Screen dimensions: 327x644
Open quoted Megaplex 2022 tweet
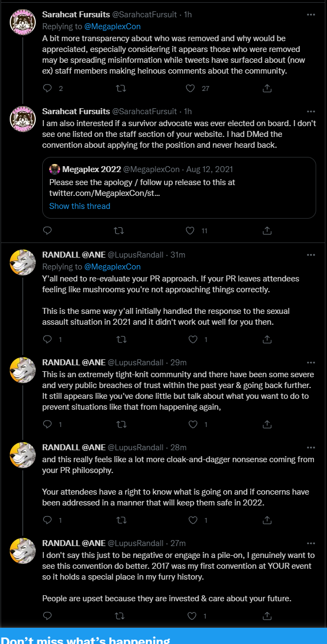179,188
